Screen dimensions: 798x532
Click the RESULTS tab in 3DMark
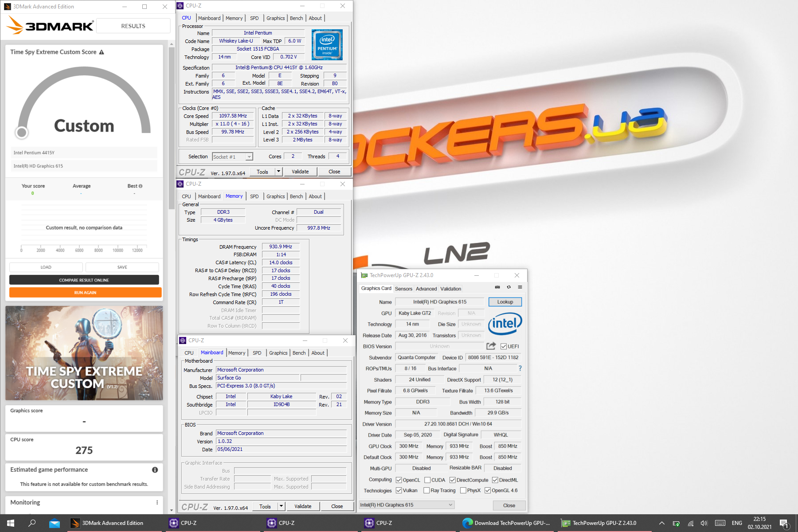(133, 26)
